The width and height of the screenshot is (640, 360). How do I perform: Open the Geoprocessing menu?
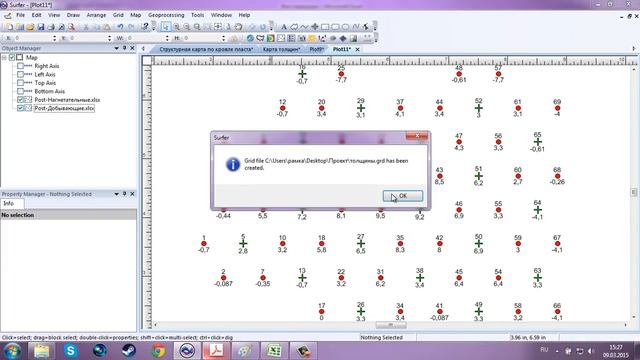click(x=166, y=15)
